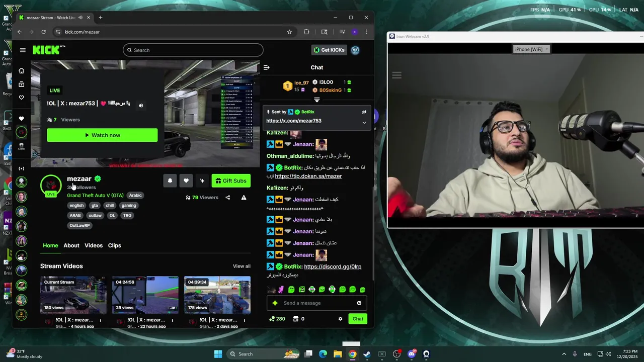Screen dimensions: 644x362
Task: Go to Kick home via sidebar house icon
Action: coord(21,70)
